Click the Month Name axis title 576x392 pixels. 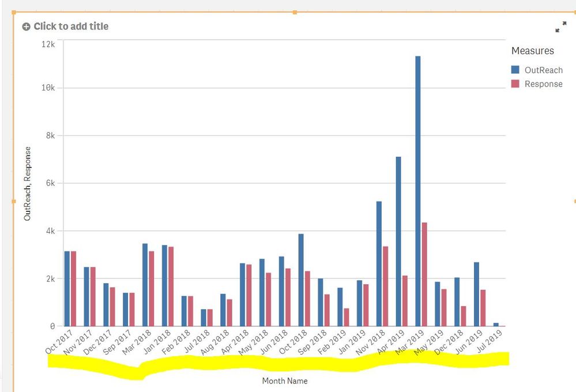[284, 381]
